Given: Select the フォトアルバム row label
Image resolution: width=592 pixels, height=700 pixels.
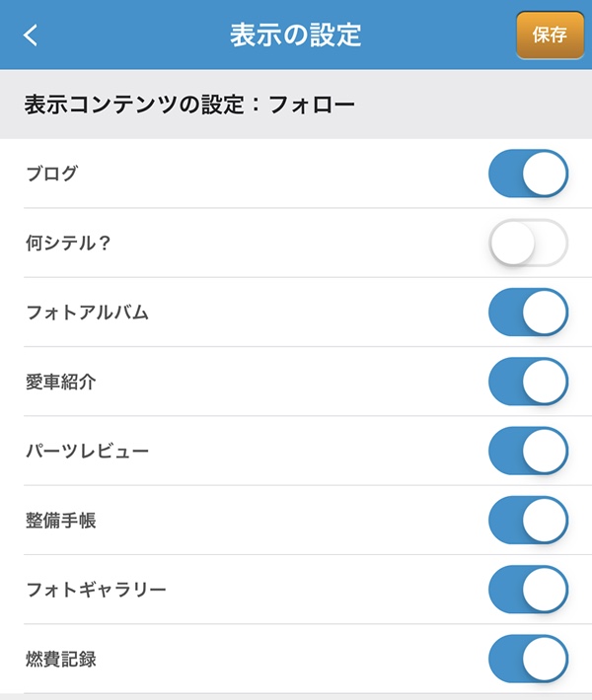Looking at the screenshot, I should point(87,313).
